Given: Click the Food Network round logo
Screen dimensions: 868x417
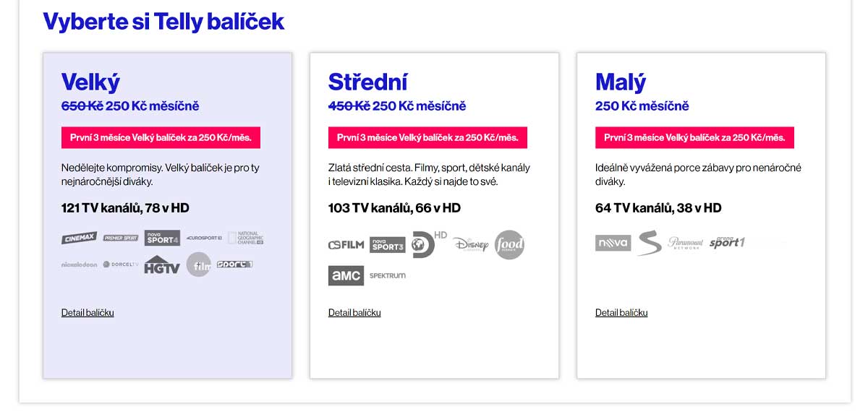Looking at the screenshot, I should [x=509, y=245].
